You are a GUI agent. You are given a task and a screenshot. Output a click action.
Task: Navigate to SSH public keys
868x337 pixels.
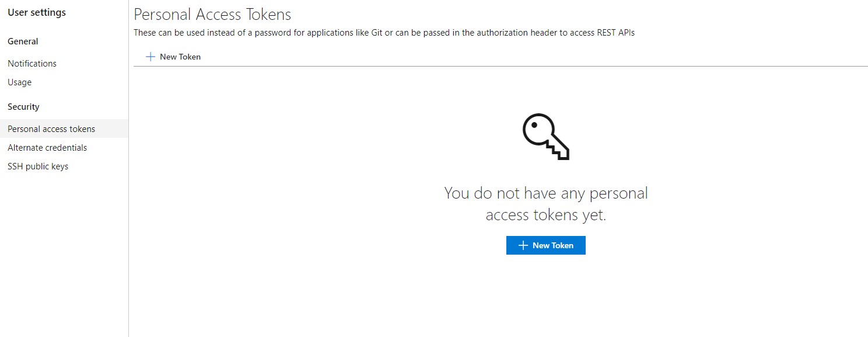[x=38, y=166]
